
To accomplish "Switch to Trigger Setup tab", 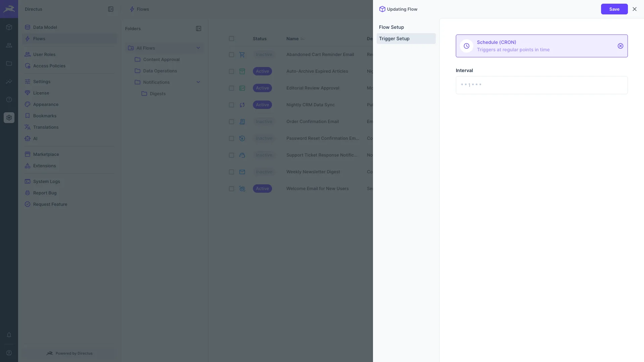I will coord(406,39).
